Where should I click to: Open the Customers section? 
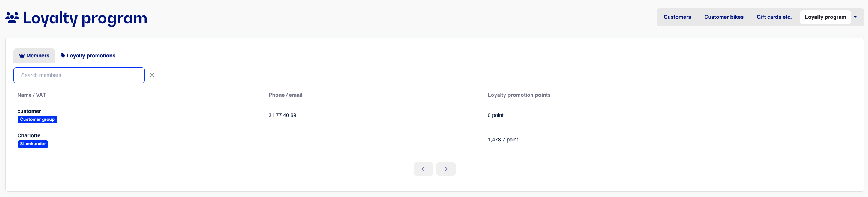click(677, 17)
